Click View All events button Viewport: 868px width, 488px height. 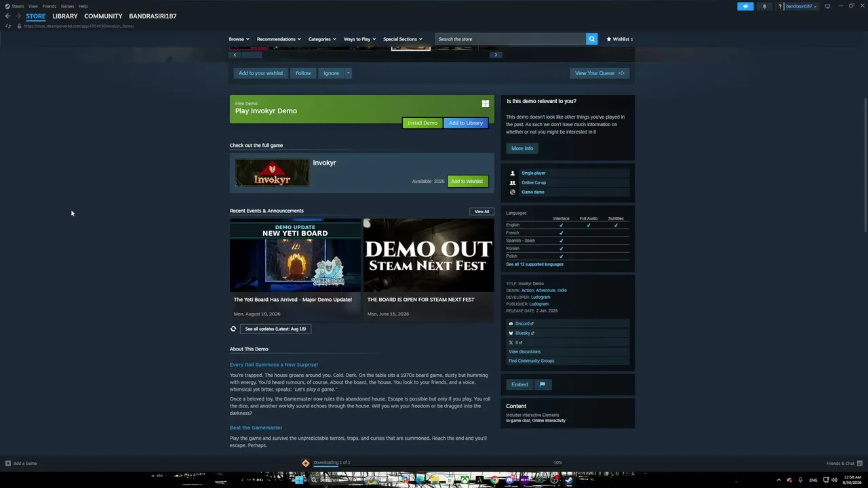pyautogui.click(x=481, y=211)
